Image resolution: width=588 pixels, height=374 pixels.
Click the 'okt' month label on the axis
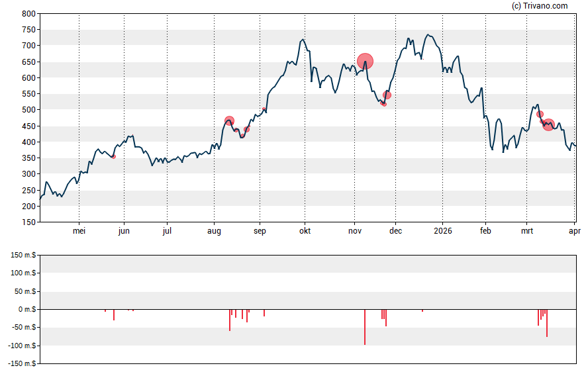click(x=305, y=231)
